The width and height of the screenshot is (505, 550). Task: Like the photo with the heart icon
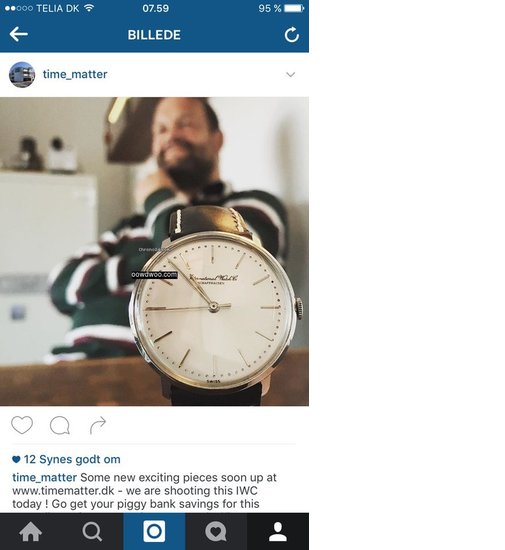[22, 425]
